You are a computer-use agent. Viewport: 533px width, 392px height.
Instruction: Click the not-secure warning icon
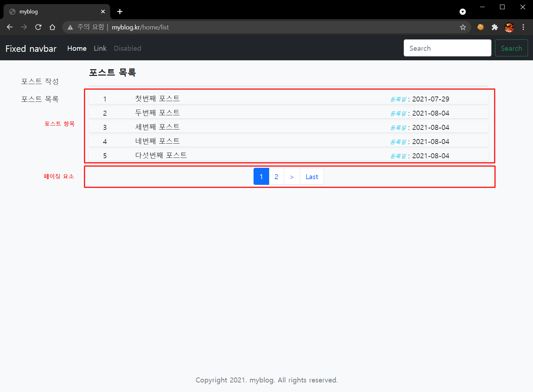(x=70, y=27)
